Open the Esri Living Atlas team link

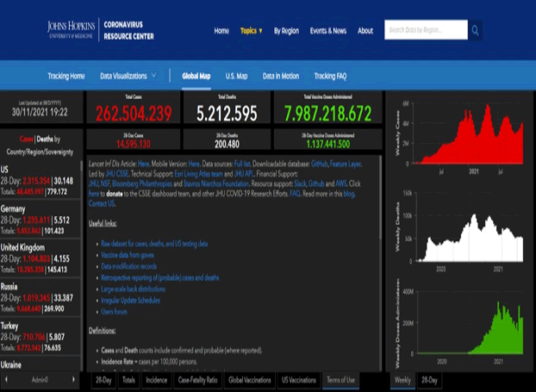(x=198, y=174)
